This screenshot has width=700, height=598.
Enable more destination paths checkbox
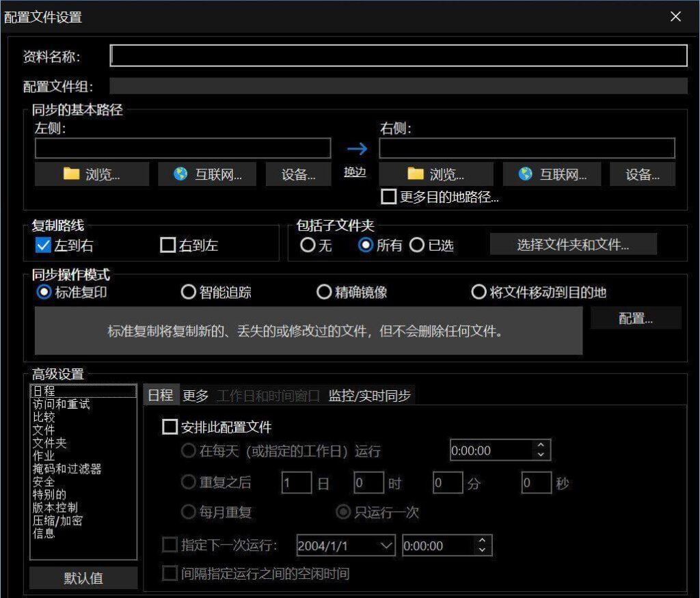388,196
